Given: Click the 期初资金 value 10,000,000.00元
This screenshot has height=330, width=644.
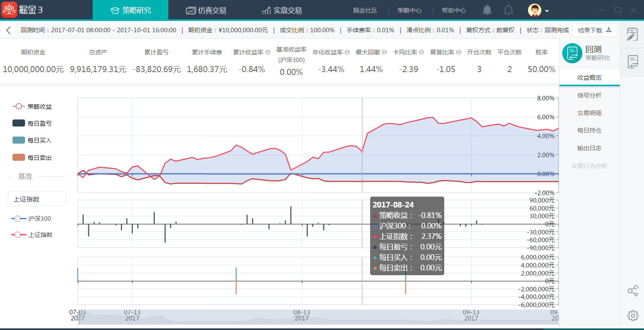Looking at the screenshot, I should point(33,69).
